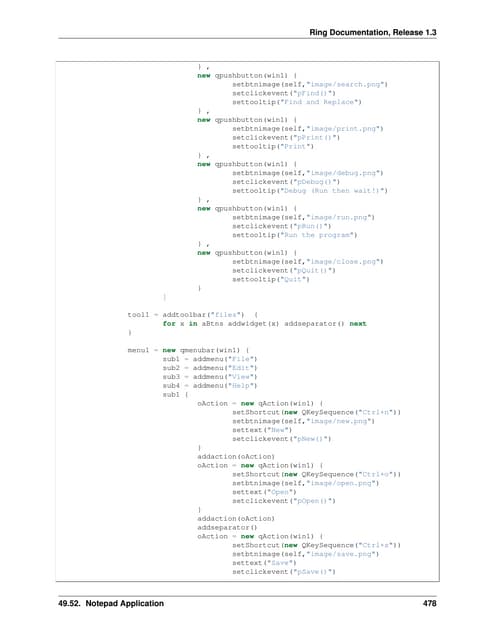Click the setclickevent("pPrint()") line
This screenshot has width=495, height=640.
click(x=286, y=138)
